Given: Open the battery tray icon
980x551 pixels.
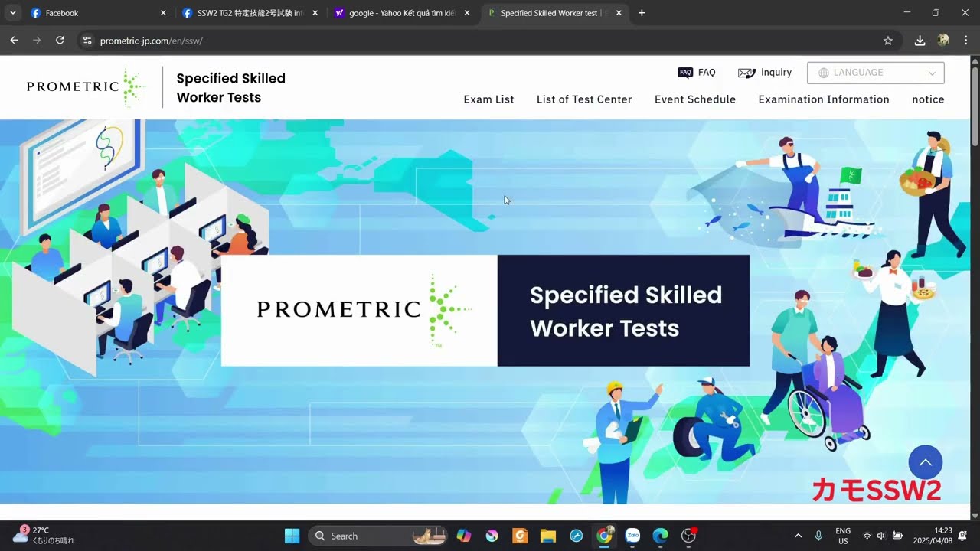Looking at the screenshot, I should (897, 536).
